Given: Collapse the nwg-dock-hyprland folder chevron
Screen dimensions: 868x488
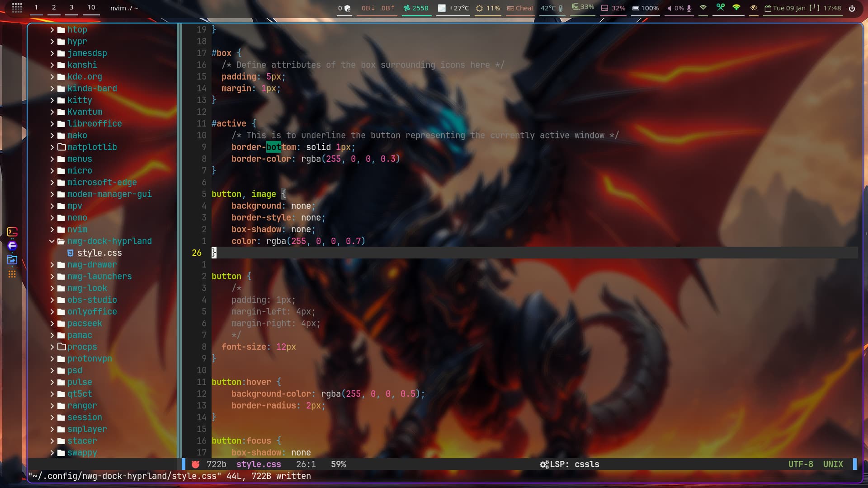Looking at the screenshot, I should pos(52,241).
